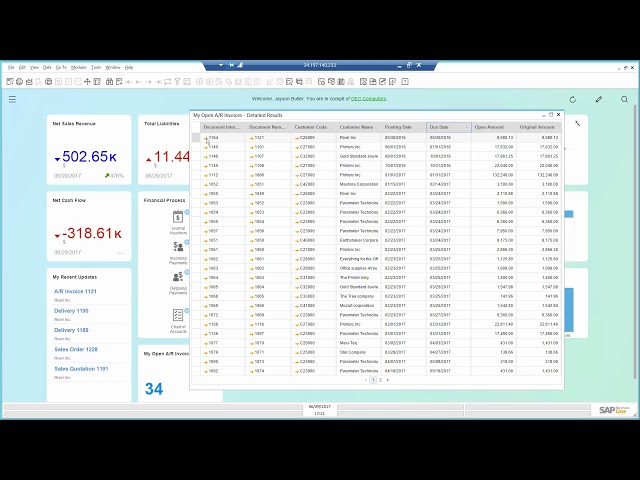Click the next page arrow in the pagination
The image size is (640, 480).
[388, 380]
